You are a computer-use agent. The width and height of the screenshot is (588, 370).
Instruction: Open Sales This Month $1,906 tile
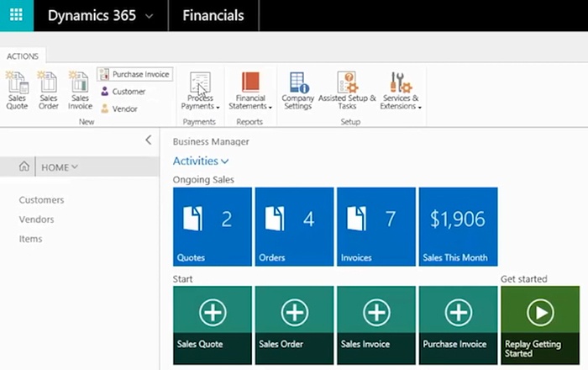459,227
